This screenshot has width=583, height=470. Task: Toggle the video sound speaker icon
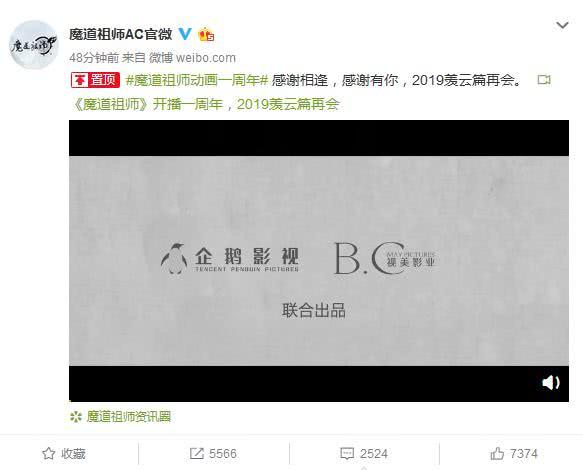(551, 382)
